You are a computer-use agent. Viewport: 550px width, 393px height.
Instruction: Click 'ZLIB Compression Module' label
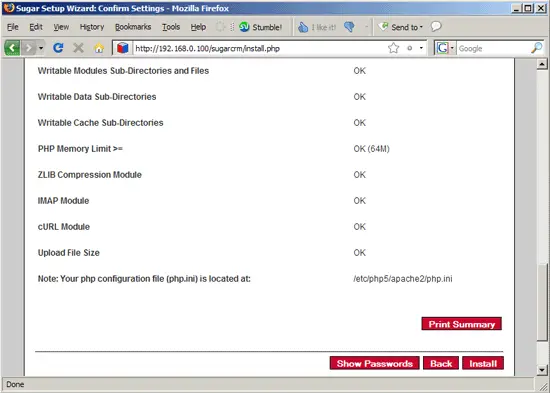[89, 174]
